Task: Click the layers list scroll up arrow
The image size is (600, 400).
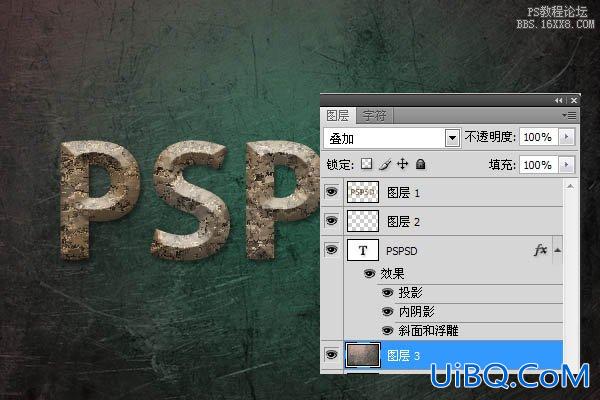Action: 570,186
